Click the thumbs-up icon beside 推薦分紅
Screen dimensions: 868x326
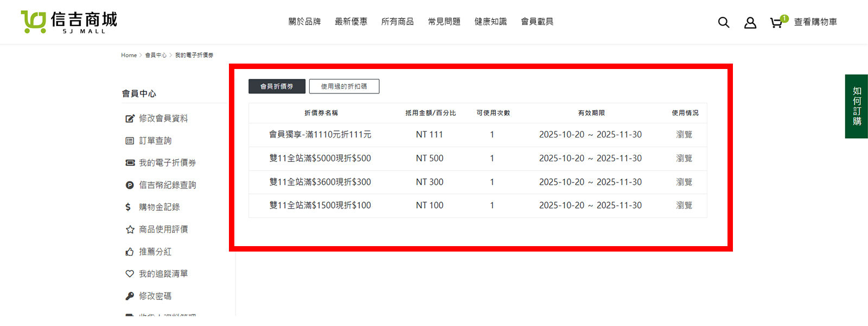tap(130, 252)
